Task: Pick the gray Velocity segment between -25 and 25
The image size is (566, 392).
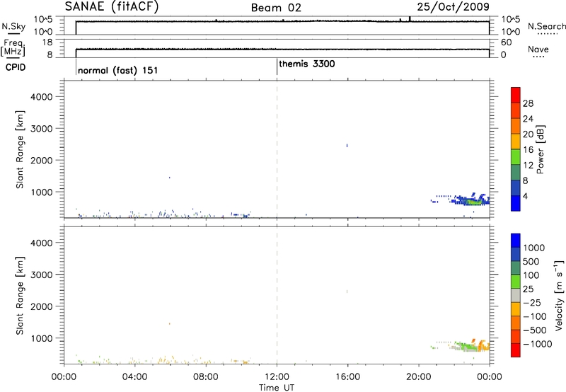Action: (516, 295)
